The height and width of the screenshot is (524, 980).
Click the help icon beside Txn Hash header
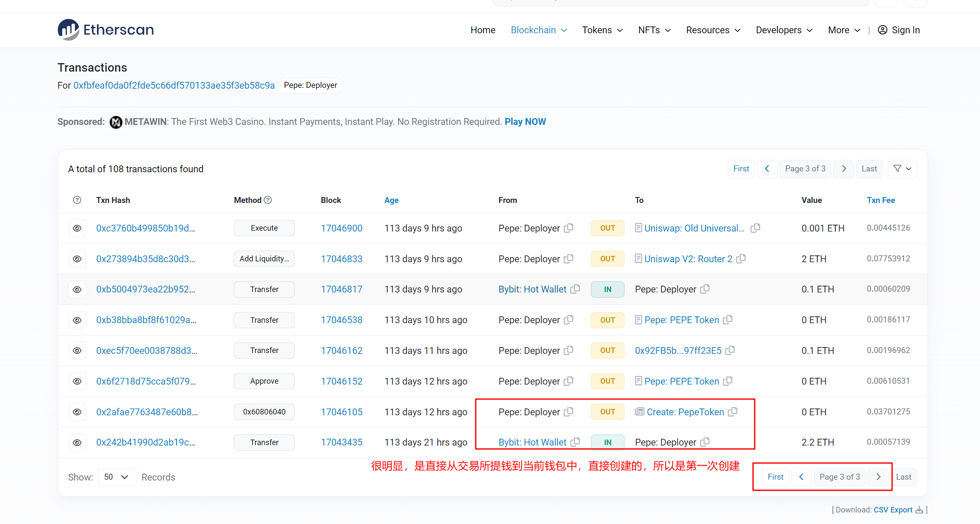point(77,200)
